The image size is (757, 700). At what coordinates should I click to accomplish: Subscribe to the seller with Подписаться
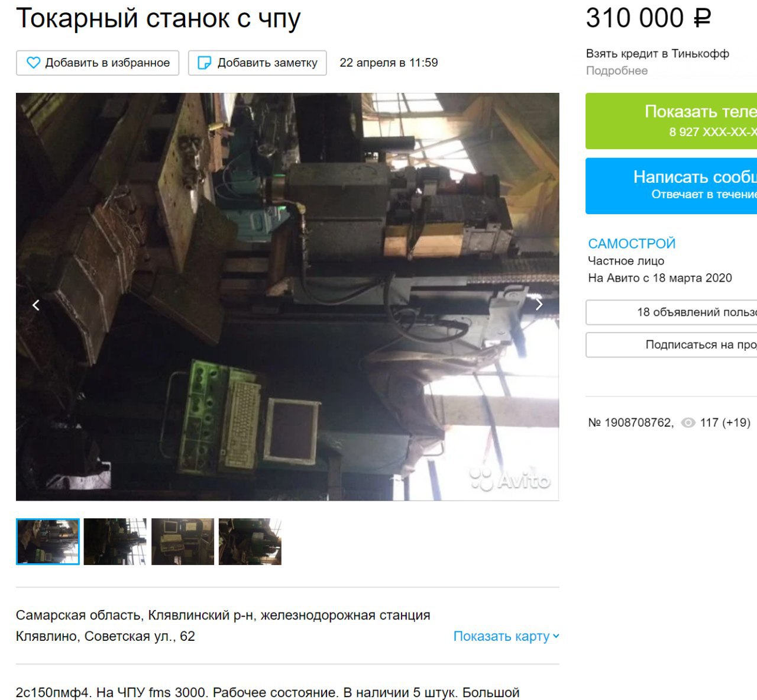click(671, 344)
